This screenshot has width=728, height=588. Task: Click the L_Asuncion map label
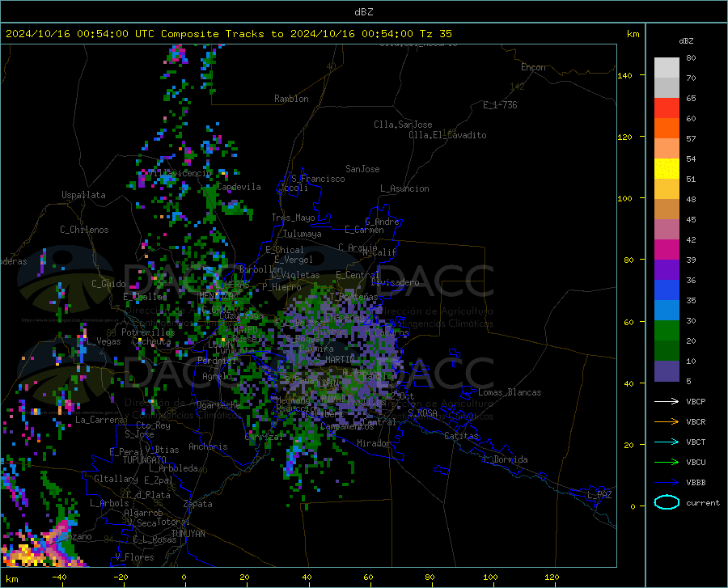click(404, 188)
